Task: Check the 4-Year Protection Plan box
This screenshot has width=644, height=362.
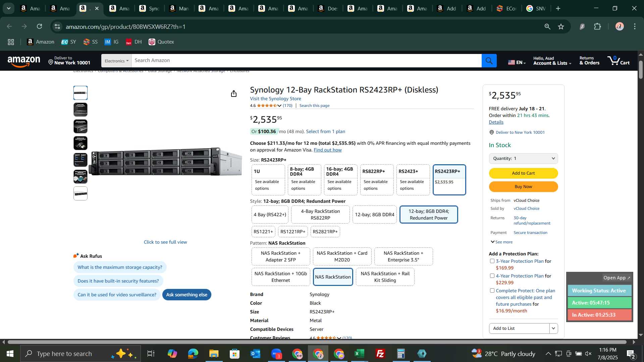Action: point(492,276)
